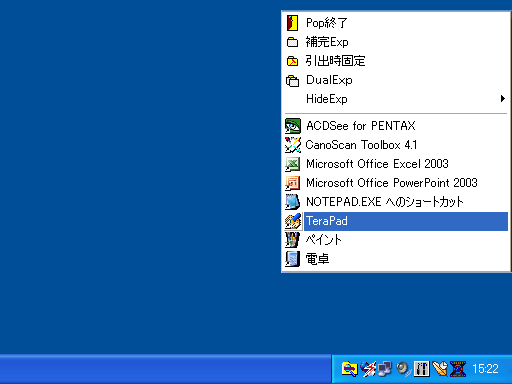Click the 電卓 calculator icon

[293, 259]
